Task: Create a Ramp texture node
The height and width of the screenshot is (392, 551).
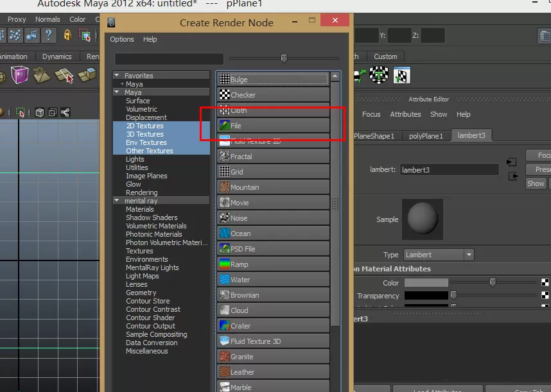Action: click(274, 264)
